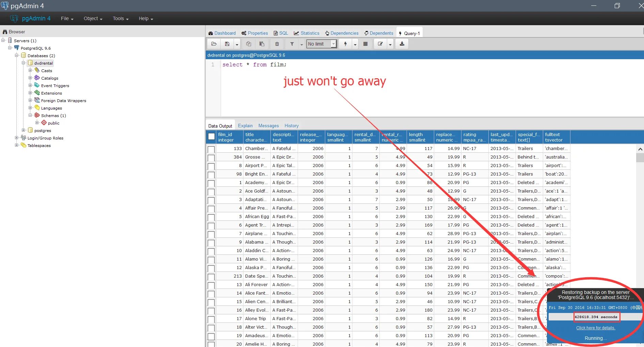The height and width of the screenshot is (347, 644).
Task: Open the File menu
Action: click(67, 18)
